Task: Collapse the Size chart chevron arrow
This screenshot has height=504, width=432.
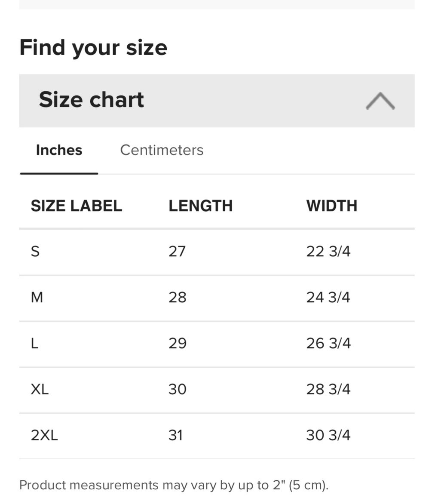Action: click(x=380, y=101)
